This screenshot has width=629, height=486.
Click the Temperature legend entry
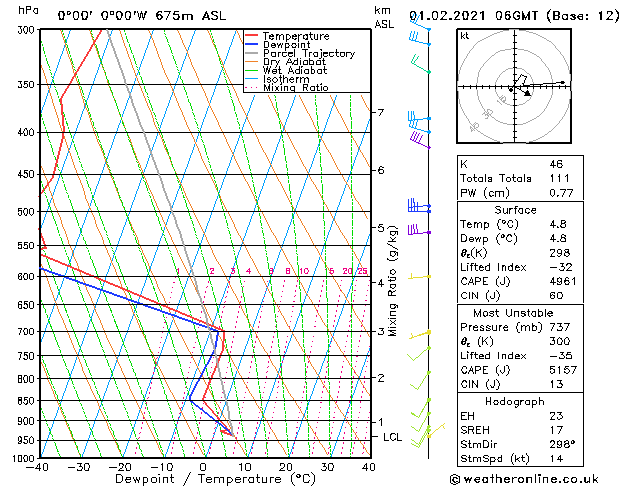point(296,36)
